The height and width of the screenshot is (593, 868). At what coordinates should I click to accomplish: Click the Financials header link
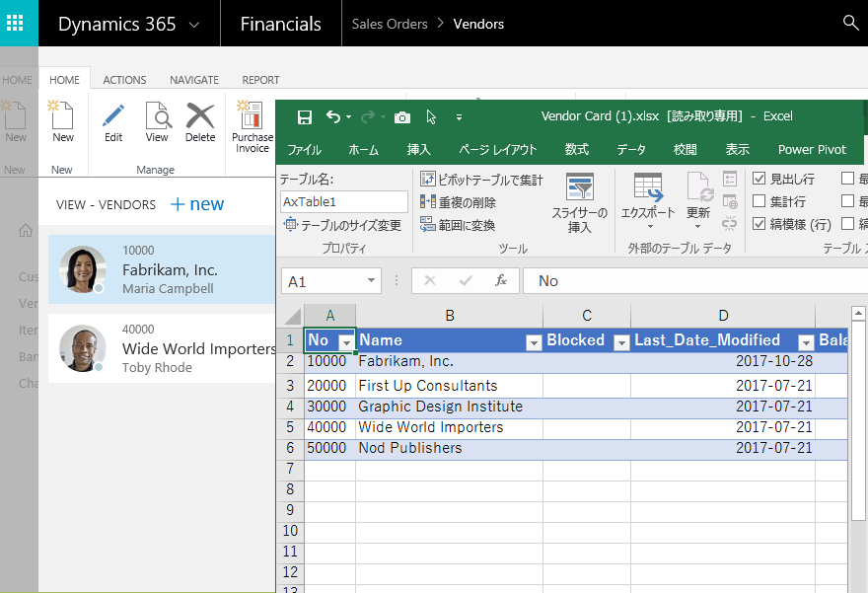click(x=281, y=24)
